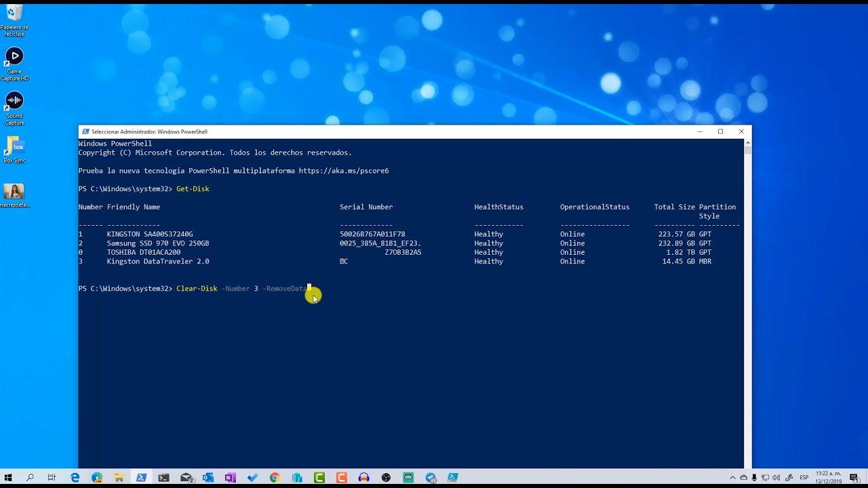Open the Papelera de reciclaje desktop icon

[x=14, y=14]
